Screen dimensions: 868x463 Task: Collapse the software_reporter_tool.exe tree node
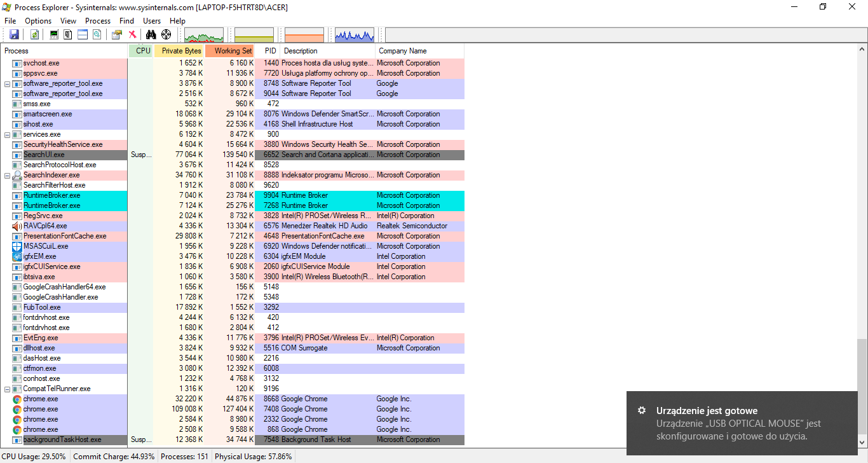click(x=7, y=83)
